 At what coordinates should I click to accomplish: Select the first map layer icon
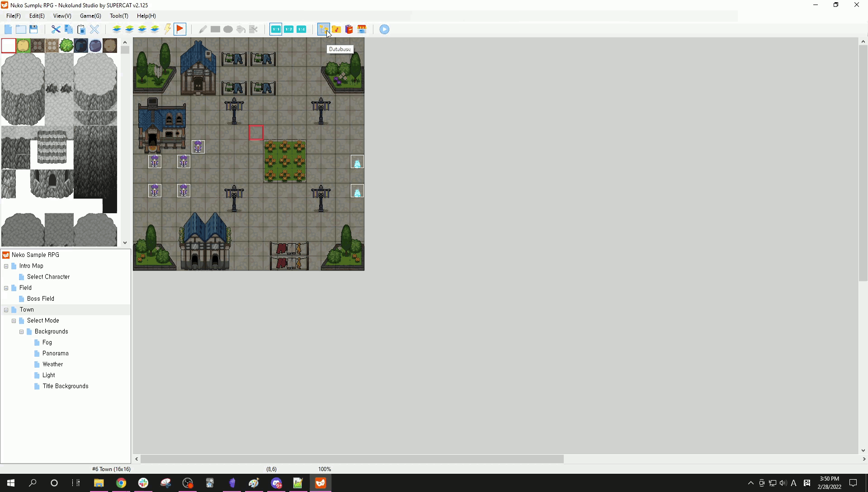pyautogui.click(x=117, y=29)
